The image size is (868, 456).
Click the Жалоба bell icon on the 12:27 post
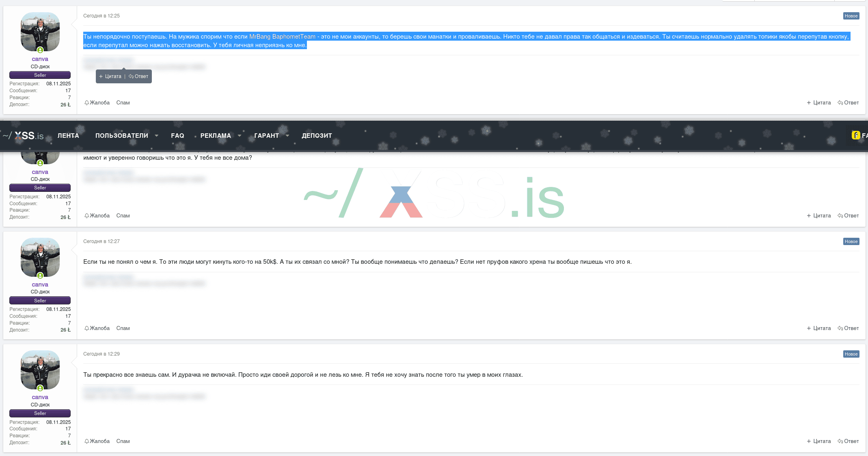point(86,328)
